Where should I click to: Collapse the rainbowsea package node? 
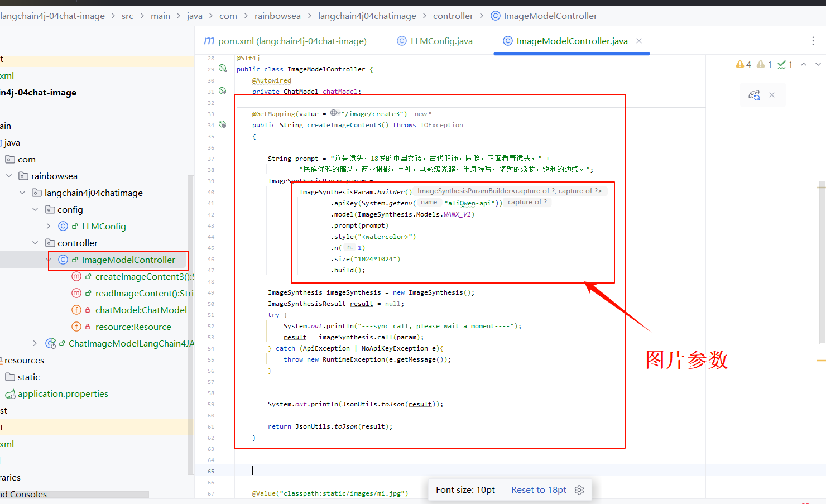click(x=9, y=176)
